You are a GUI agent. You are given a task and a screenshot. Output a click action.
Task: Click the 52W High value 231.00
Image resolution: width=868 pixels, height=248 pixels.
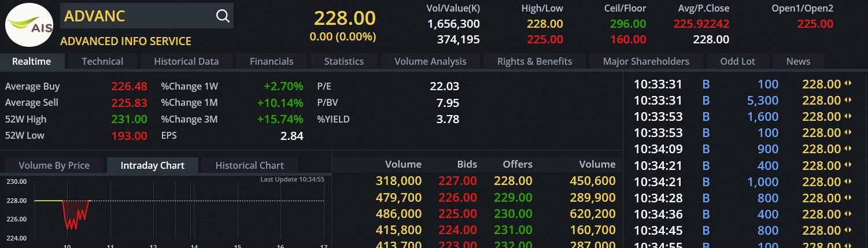129,119
